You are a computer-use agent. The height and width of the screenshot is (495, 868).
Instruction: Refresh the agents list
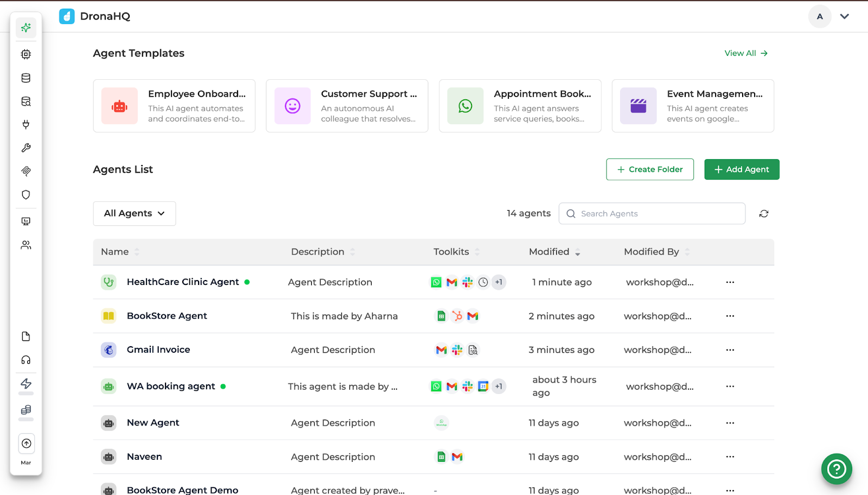(x=764, y=214)
